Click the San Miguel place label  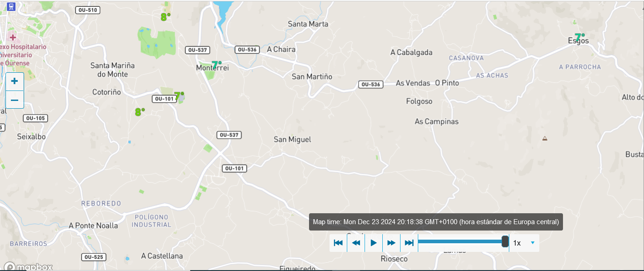(x=292, y=140)
